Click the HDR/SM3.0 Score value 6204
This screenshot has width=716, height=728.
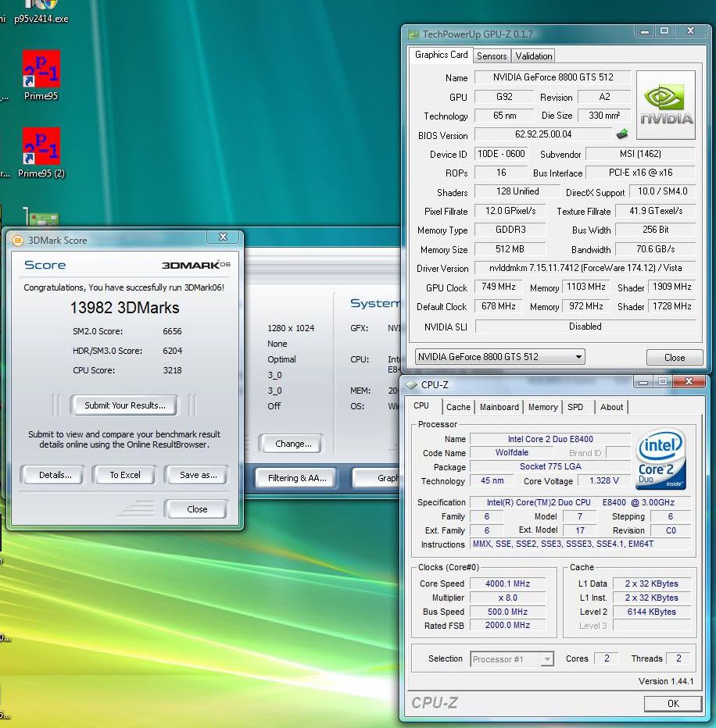coord(172,351)
